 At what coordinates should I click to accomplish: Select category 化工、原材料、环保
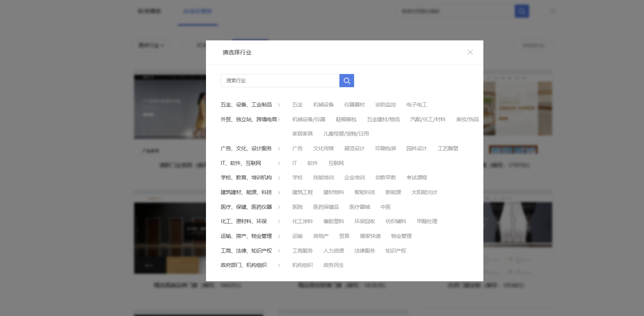point(244,221)
